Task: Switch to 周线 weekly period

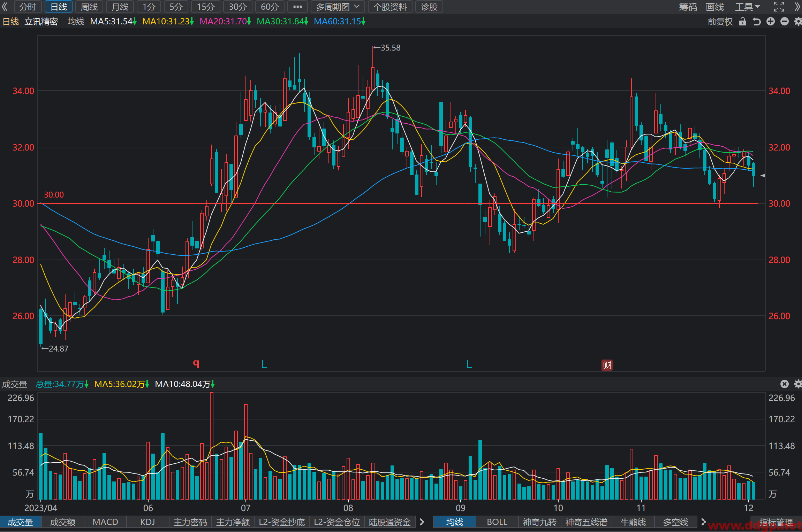Action: pyautogui.click(x=89, y=7)
